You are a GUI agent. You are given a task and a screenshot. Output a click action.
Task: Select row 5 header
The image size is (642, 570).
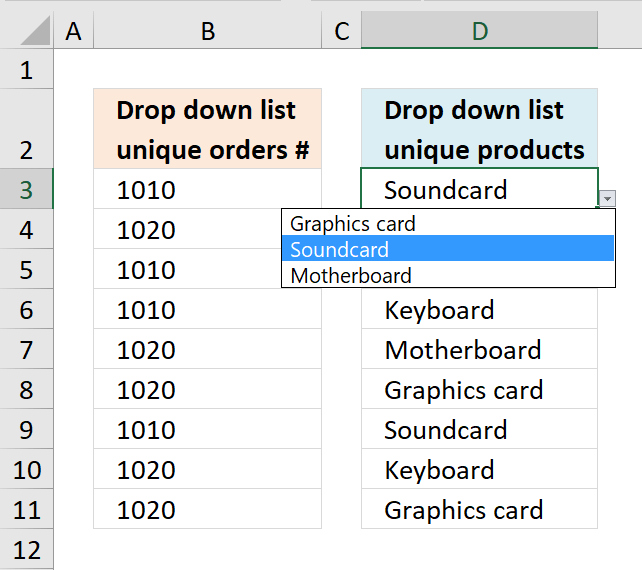pos(27,269)
